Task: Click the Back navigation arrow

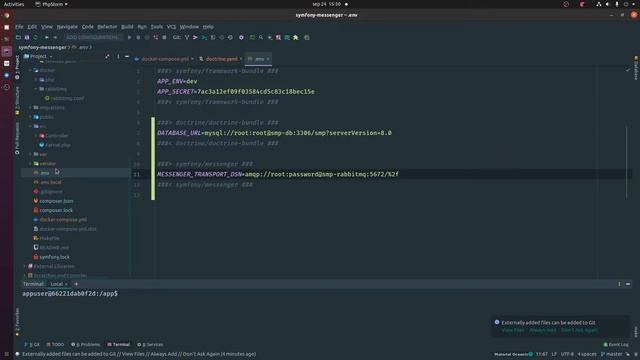Action: tap(47, 37)
